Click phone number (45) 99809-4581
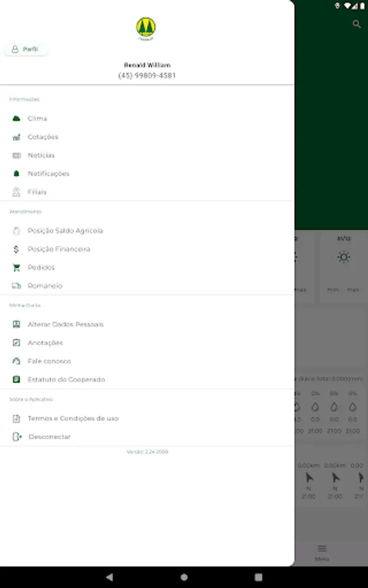 coord(147,75)
